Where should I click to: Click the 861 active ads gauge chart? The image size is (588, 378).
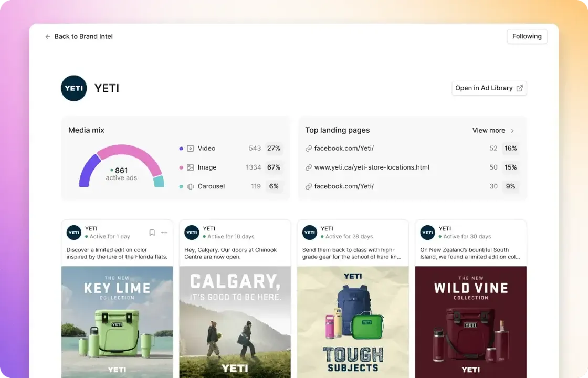(121, 166)
